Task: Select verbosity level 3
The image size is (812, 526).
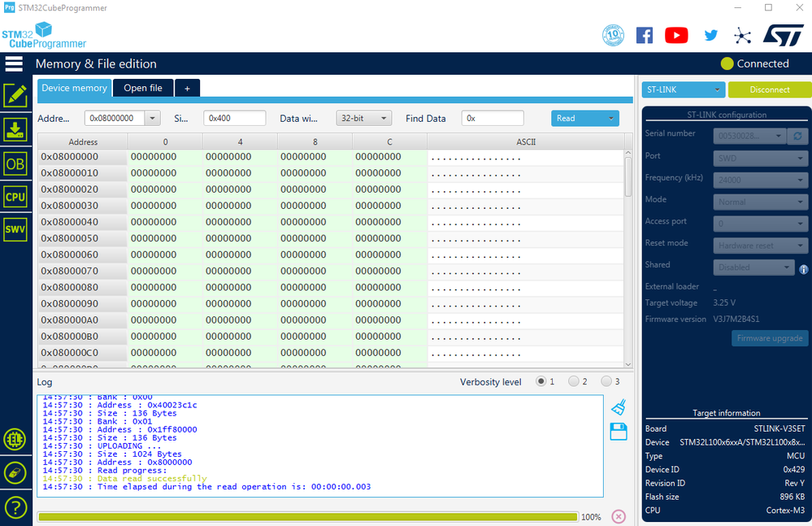Action: pyautogui.click(x=606, y=381)
